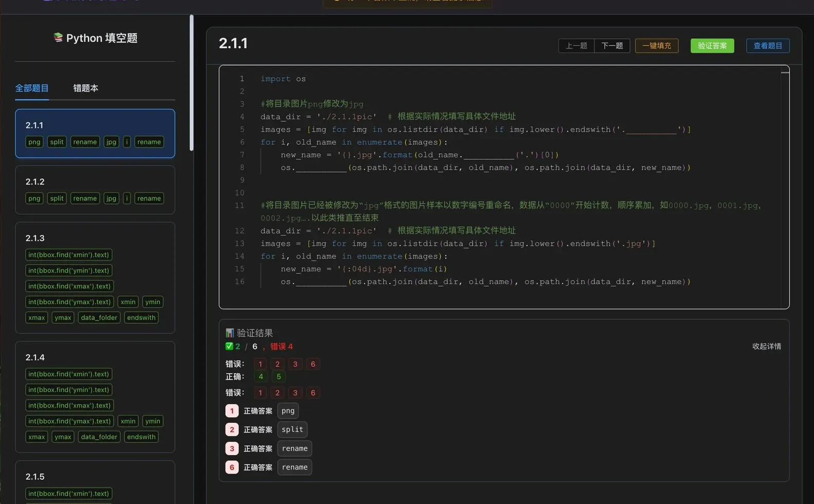
Task: Click the i tag in card 2.1.1
Action: (x=126, y=142)
